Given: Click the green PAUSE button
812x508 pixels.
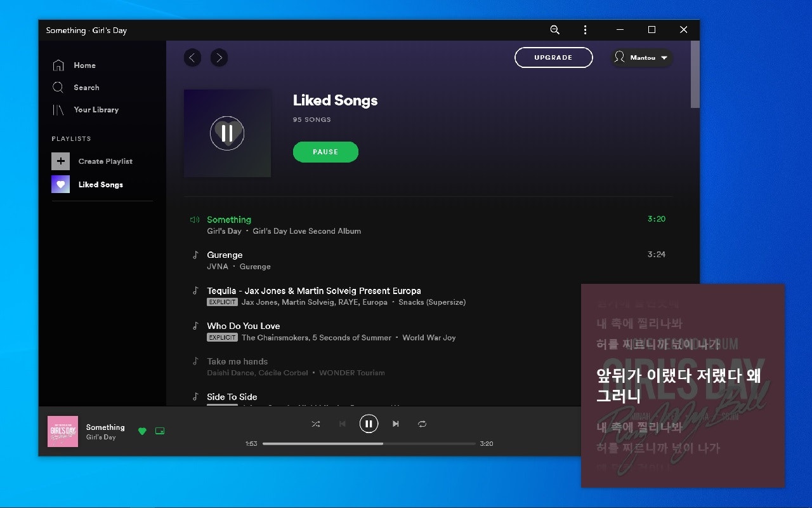Looking at the screenshot, I should click(x=325, y=152).
